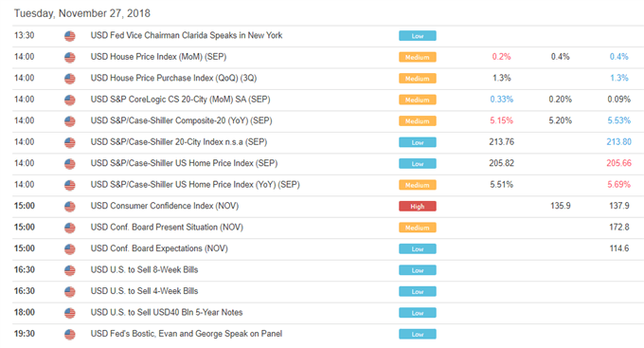Open USD S&P CoreLogic CS 20-City event

pyautogui.click(x=180, y=100)
